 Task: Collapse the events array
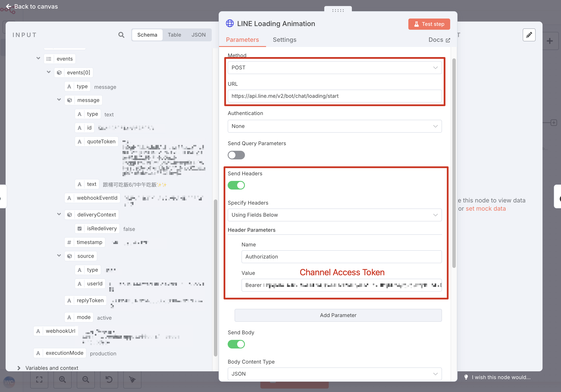pos(38,58)
